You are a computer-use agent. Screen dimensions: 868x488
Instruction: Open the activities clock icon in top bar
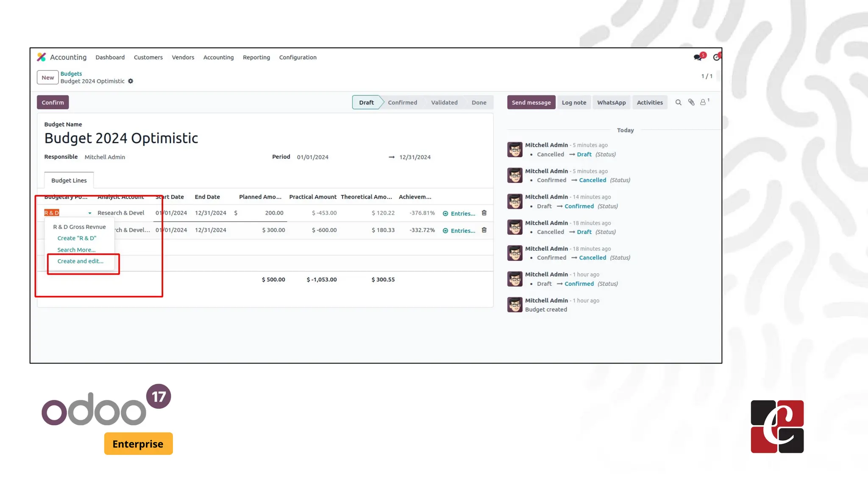point(716,57)
